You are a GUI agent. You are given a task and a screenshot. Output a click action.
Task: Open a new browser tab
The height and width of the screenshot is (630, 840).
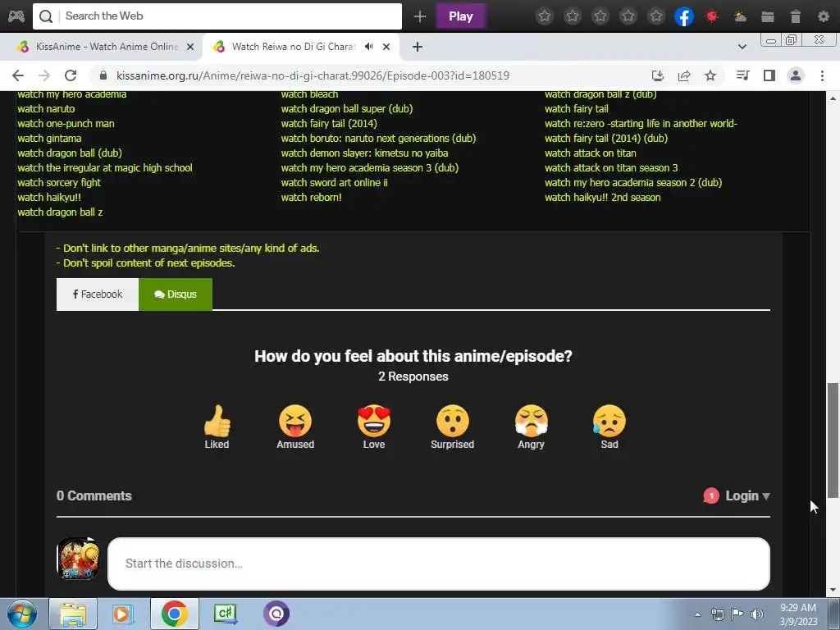point(418,47)
